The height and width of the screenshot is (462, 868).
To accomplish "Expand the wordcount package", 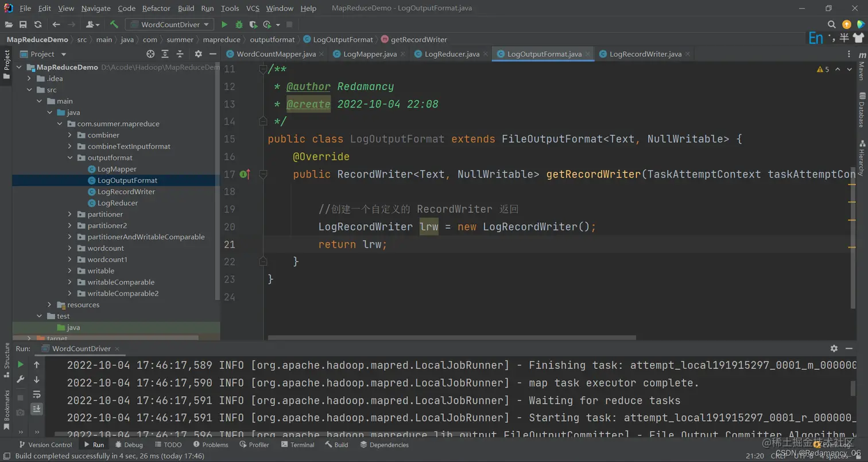I will pyautogui.click(x=69, y=248).
